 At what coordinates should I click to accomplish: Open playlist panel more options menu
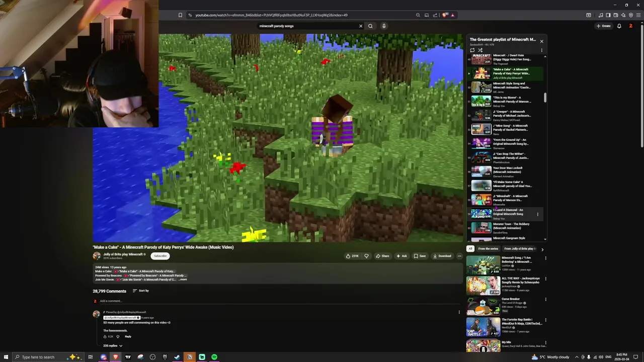(541, 50)
